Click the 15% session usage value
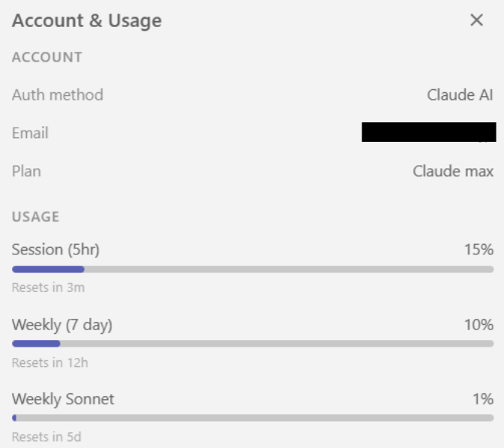 pyautogui.click(x=478, y=249)
